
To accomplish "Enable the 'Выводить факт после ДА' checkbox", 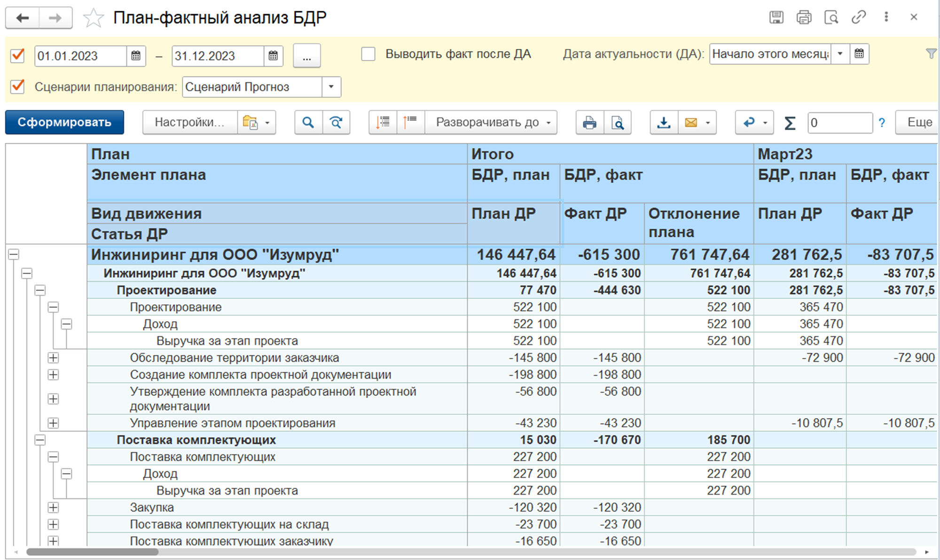I will (368, 54).
